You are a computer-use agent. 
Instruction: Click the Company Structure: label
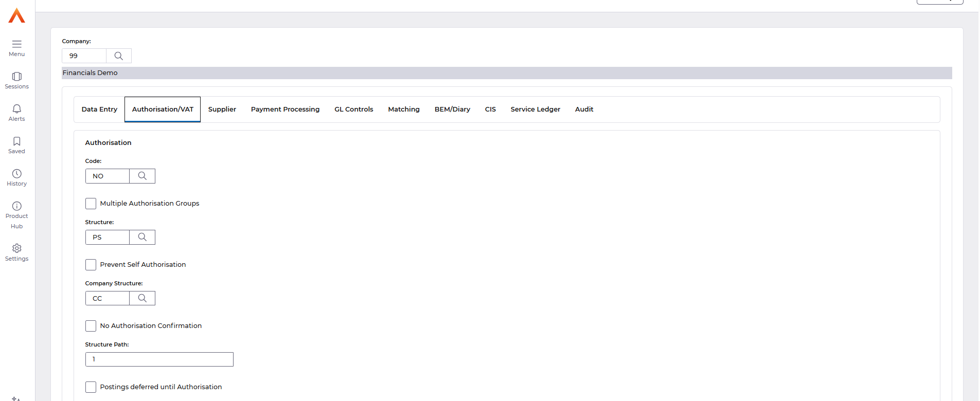click(x=114, y=283)
